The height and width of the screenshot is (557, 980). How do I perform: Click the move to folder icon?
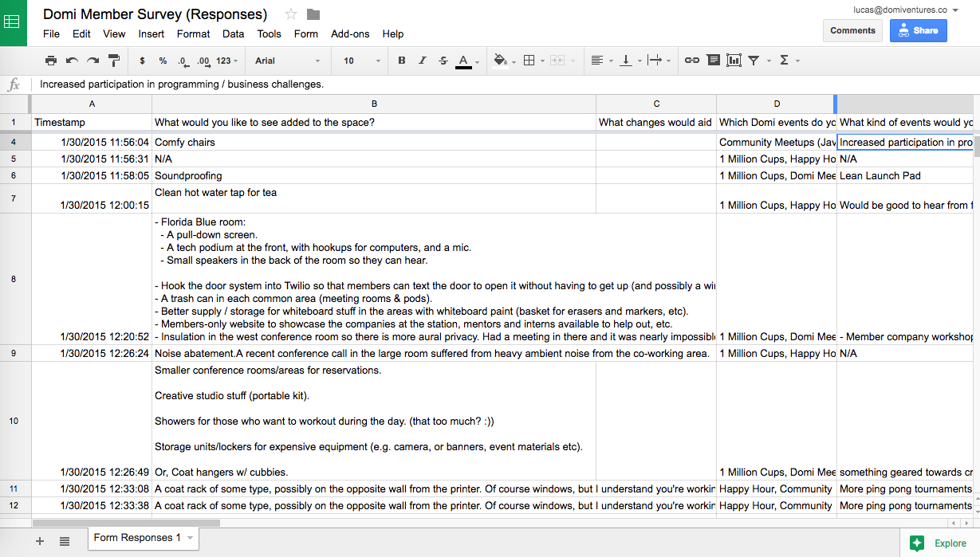point(313,14)
